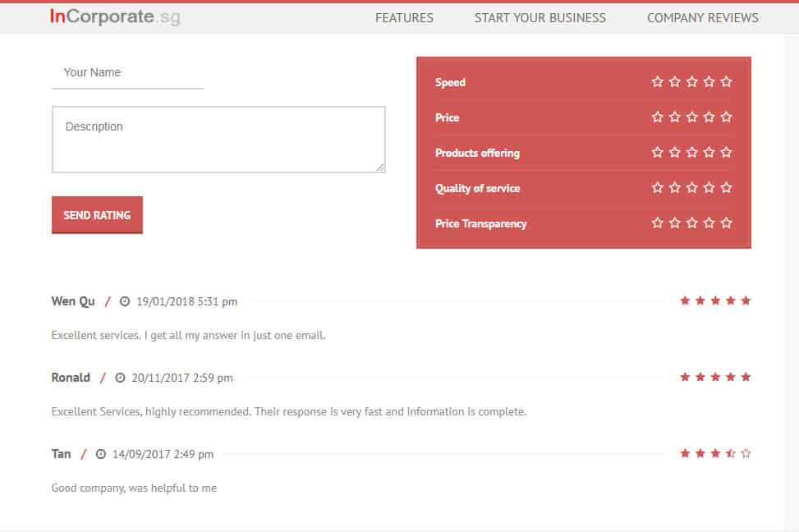Click Tan's half-filled fourth star
799x532 pixels.
(731, 453)
